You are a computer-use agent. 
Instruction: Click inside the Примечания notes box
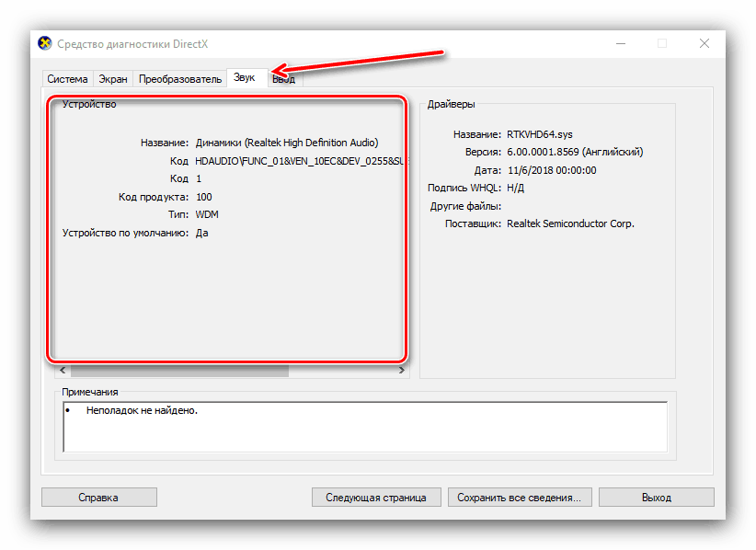pyautogui.click(x=365, y=427)
